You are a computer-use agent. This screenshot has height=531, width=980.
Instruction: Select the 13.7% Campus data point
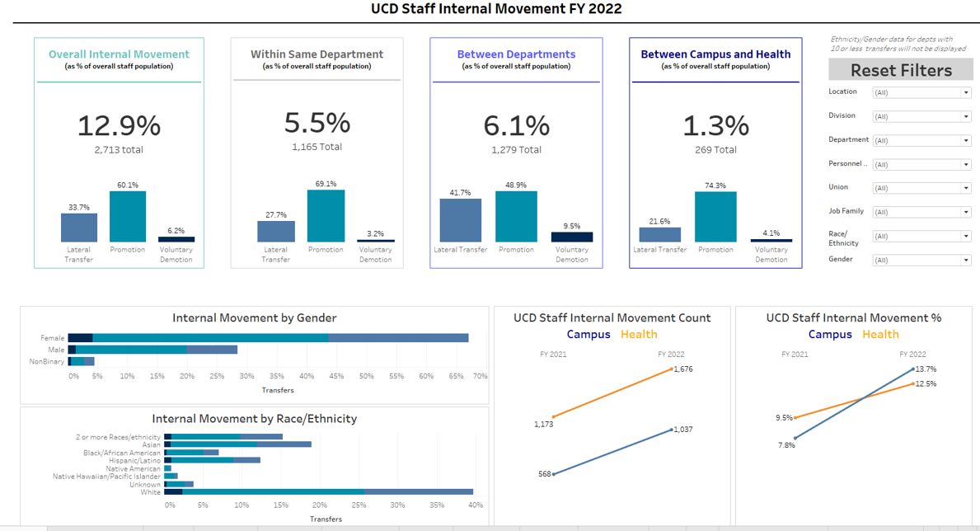[912, 369]
